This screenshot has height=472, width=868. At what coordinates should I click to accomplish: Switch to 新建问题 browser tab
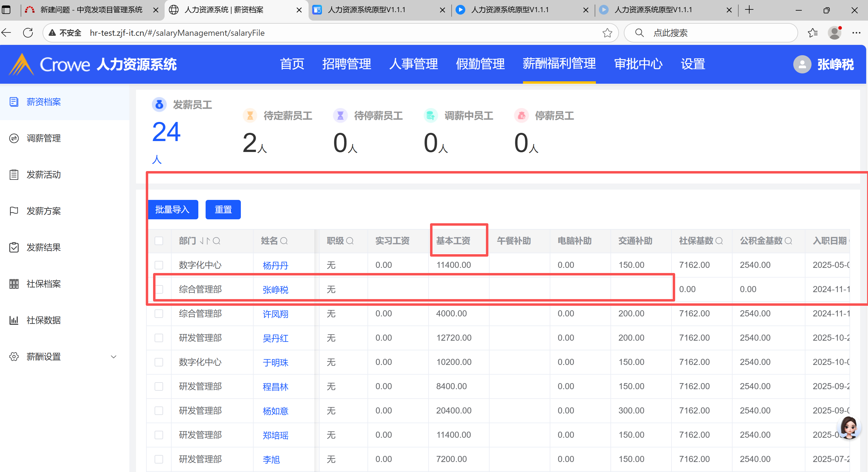click(91, 10)
